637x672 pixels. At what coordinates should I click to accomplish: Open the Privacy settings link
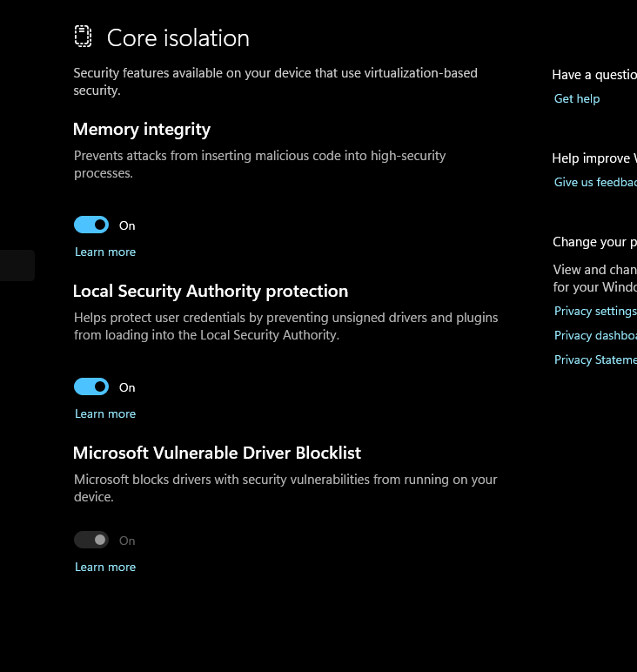pos(595,312)
